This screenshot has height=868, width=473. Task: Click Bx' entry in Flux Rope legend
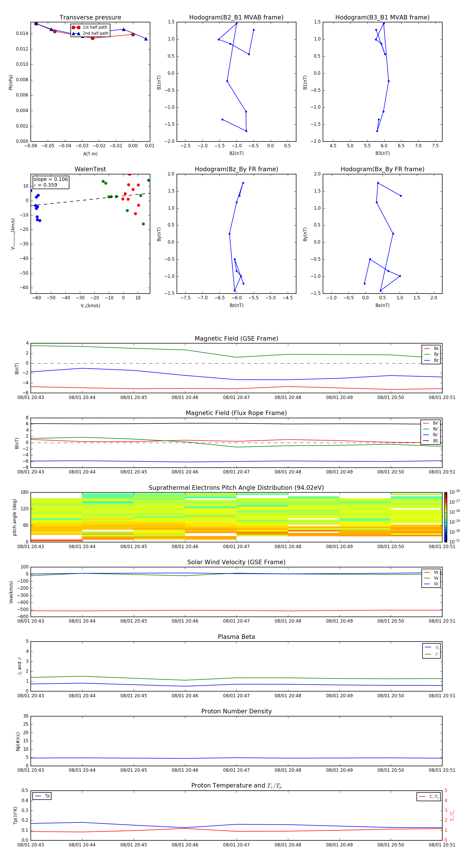431,423
